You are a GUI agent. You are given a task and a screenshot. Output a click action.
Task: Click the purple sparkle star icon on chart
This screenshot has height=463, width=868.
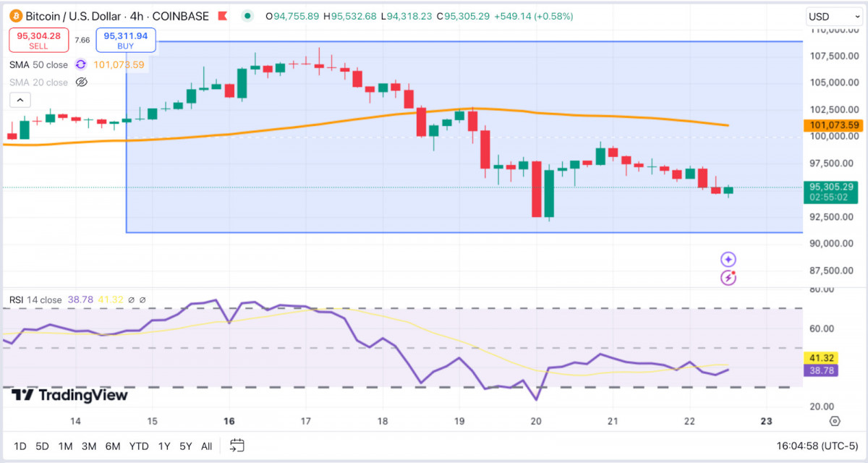pyautogui.click(x=728, y=259)
